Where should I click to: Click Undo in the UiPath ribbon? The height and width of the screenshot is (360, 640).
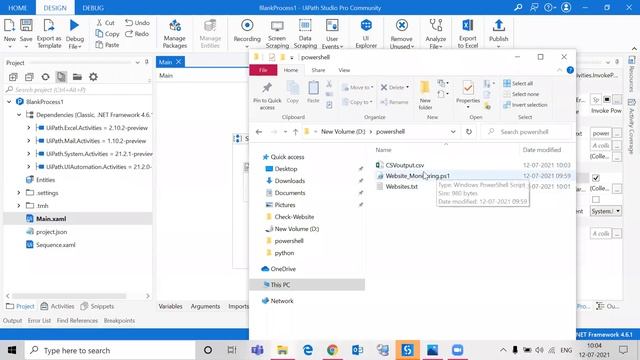coord(138,23)
